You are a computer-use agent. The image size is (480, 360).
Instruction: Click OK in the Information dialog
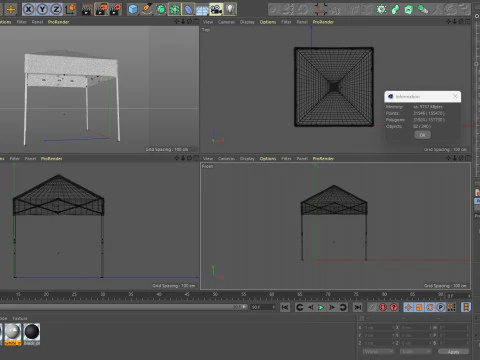pyautogui.click(x=422, y=135)
